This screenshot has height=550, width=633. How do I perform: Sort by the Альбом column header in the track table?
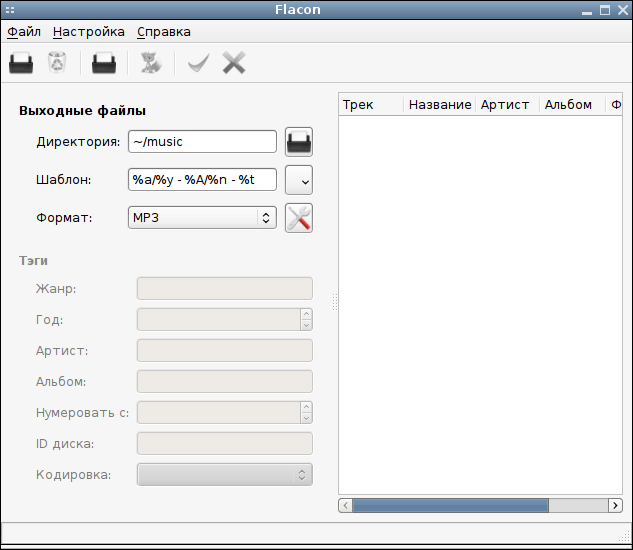571,105
